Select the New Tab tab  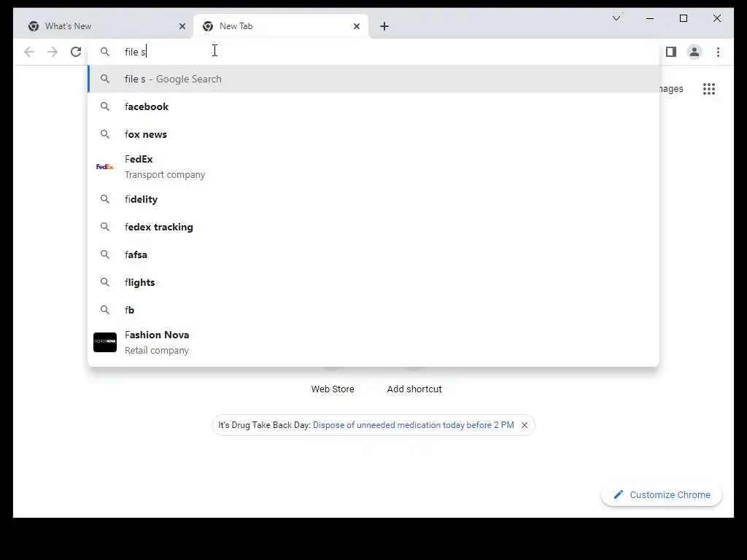[281, 26]
